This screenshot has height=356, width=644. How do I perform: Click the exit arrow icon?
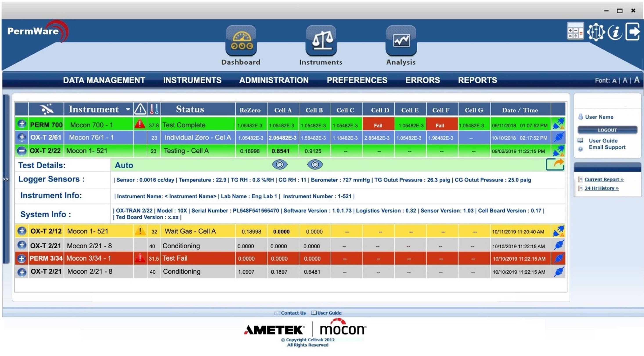point(633,32)
